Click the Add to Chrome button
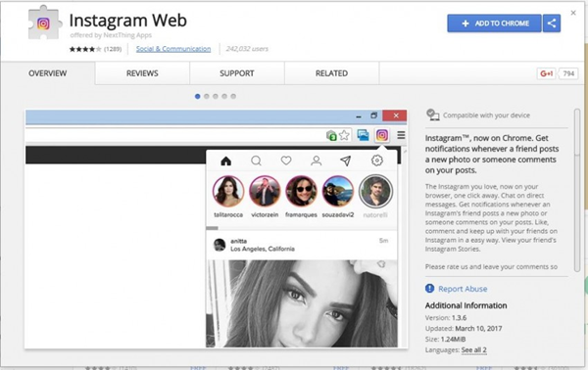The image size is (588, 370). pyautogui.click(x=494, y=23)
